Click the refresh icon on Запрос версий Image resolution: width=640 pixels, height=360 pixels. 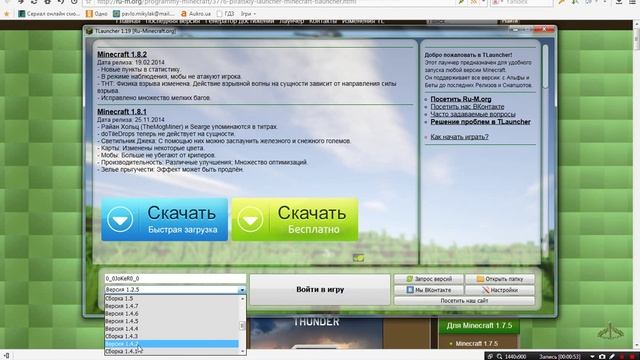tap(410, 279)
